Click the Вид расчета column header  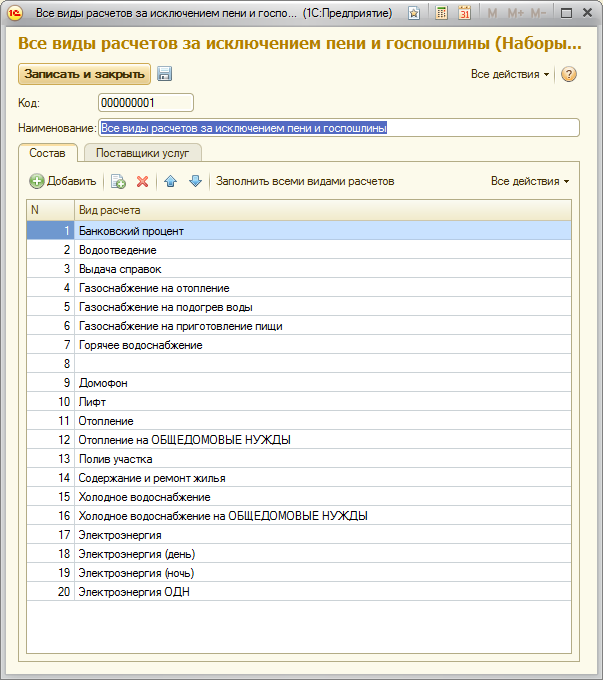(323, 210)
